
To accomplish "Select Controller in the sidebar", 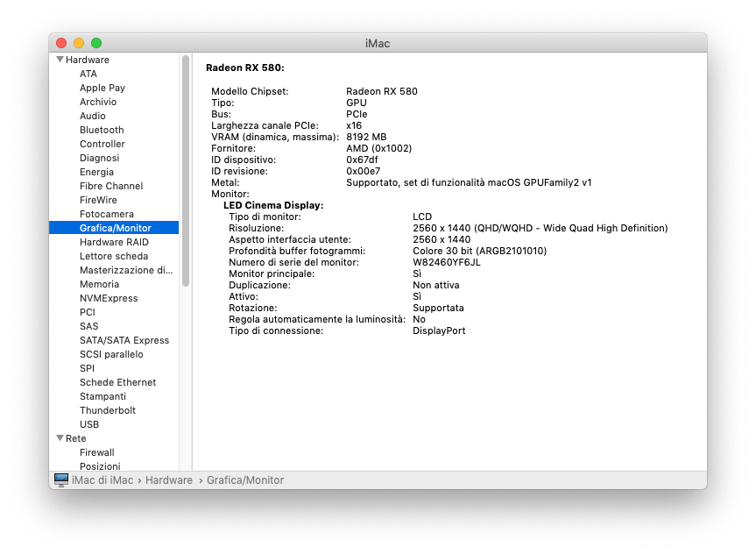I will click(x=102, y=144).
